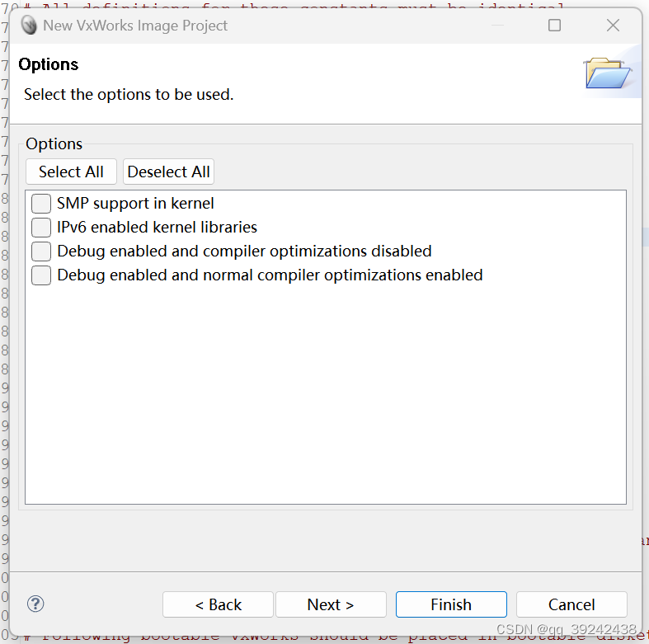Cancel the project wizard
The width and height of the screenshot is (649, 644).
coord(571,604)
